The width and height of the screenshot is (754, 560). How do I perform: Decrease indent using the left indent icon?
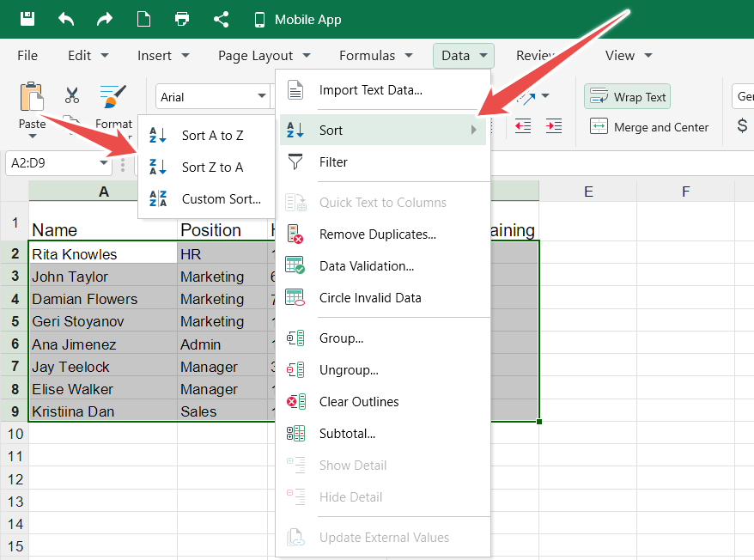[x=523, y=126]
